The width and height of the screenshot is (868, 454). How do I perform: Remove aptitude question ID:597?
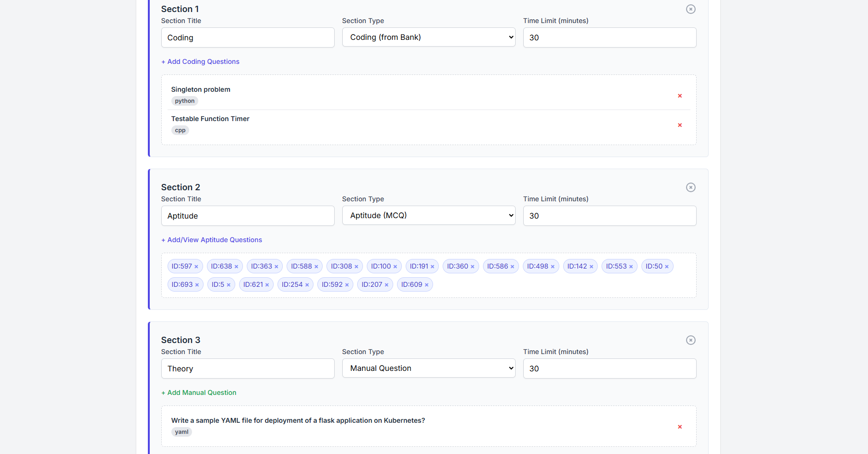[197, 266]
